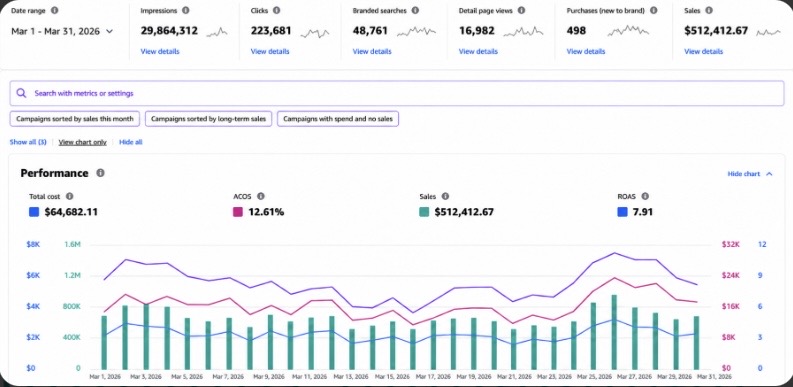Image resolution: width=793 pixels, height=387 pixels.
Task: View details for Purchases (new to brand)
Action: [x=586, y=51]
